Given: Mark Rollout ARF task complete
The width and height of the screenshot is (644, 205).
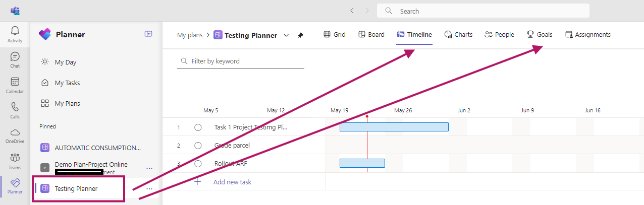Looking at the screenshot, I should click(x=198, y=164).
